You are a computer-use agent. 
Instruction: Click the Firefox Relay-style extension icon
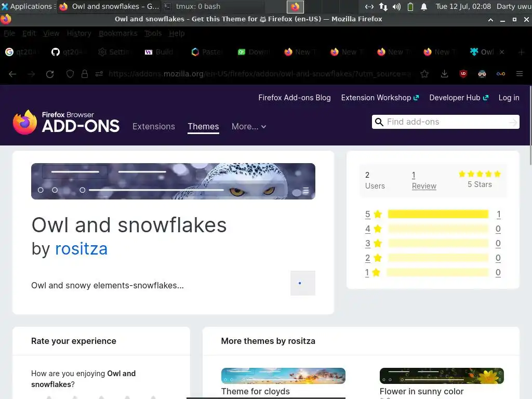pyautogui.click(x=501, y=74)
